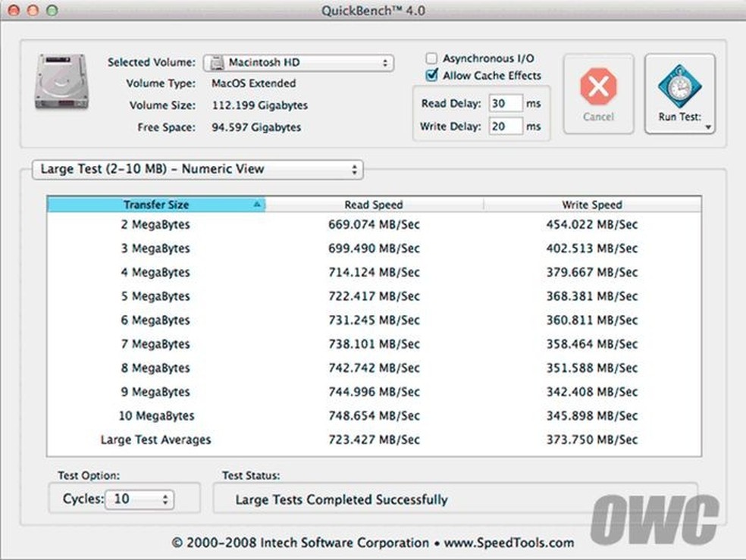
Task: Select the Large Test Averages row
Action: [155, 440]
